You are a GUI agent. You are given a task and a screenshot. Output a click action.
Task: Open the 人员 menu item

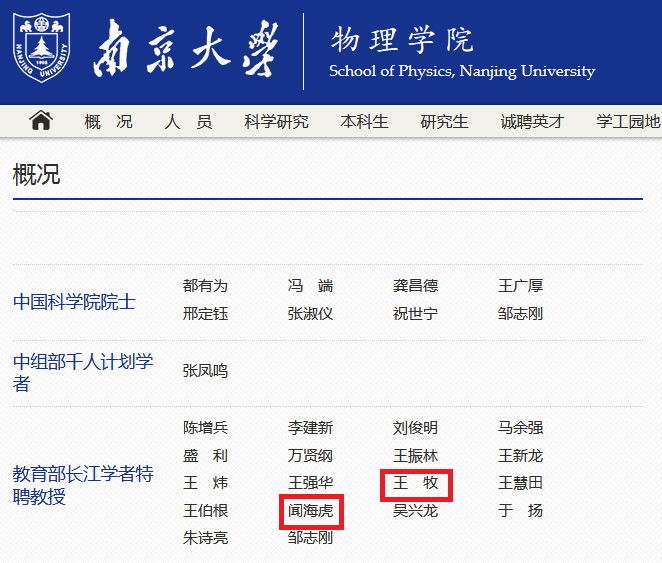(x=188, y=122)
